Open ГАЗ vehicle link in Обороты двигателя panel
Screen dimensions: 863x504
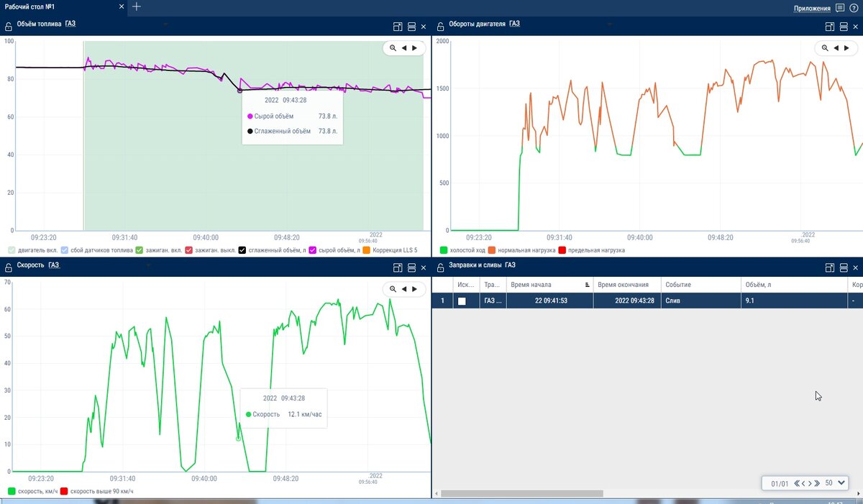514,24
